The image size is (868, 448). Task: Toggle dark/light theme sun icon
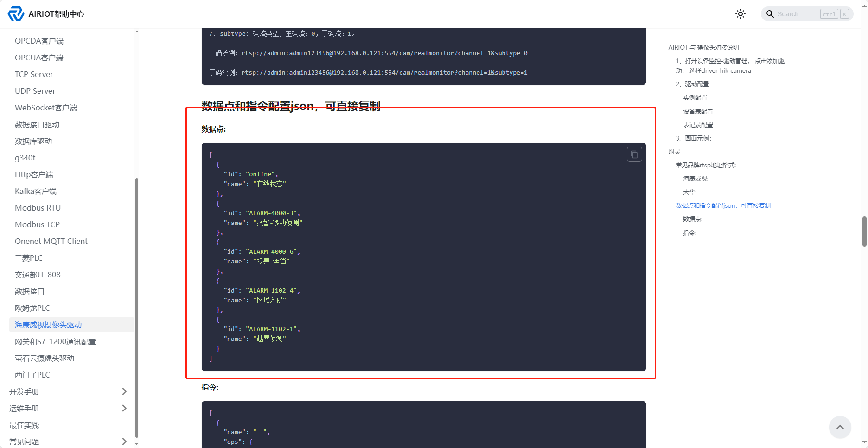tap(740, 14)
